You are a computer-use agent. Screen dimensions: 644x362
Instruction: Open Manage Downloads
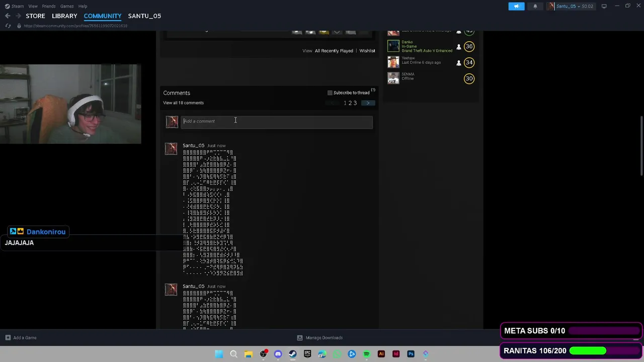click(320, 338)
